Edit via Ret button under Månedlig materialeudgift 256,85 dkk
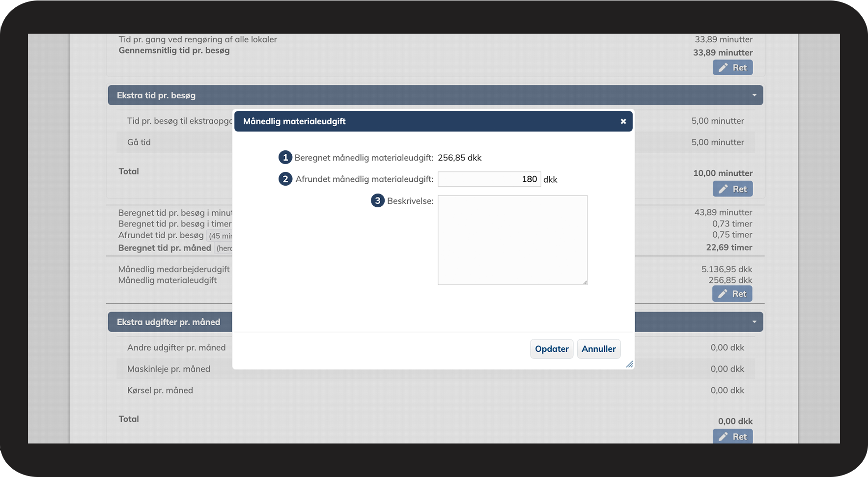The width and height of the screenshot is (868, 477). click(732, 294)
